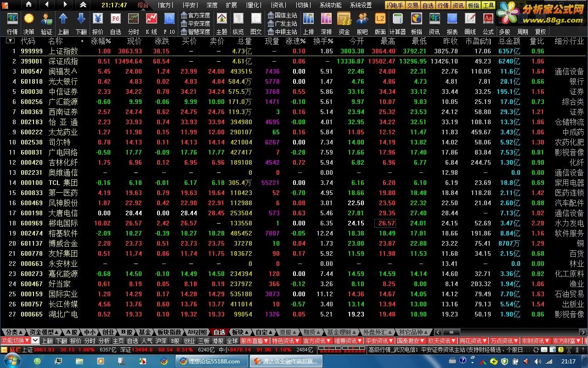Open the 功能切换▼ dropdown
Viewport: 588px width, 368px height.
pos(15,341)
